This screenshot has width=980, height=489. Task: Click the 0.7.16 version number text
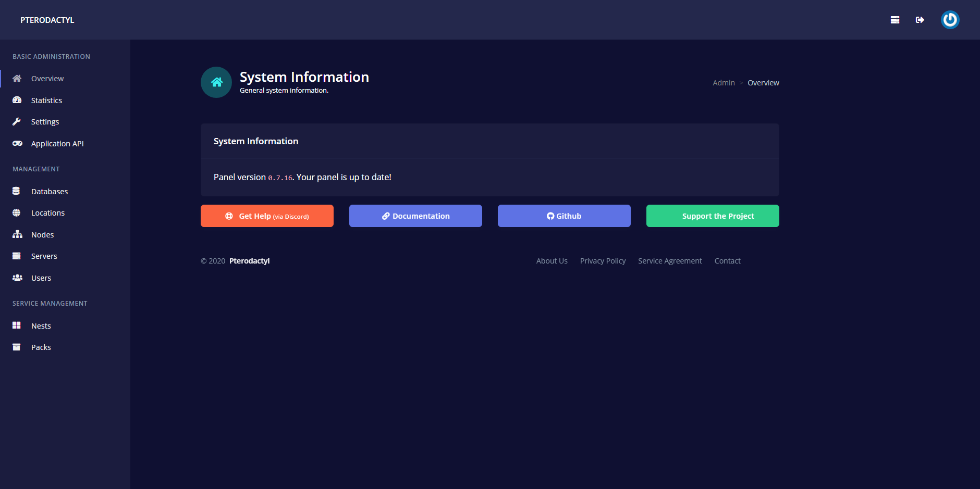tap(280, 178)
